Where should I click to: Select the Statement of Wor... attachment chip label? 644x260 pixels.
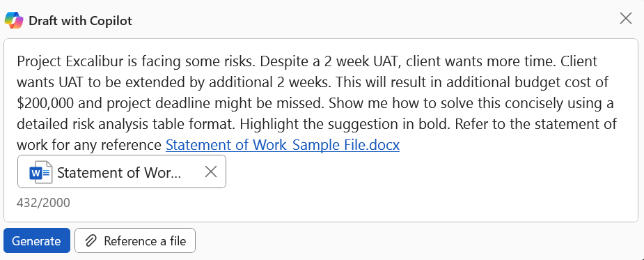[x=119, y=172]
